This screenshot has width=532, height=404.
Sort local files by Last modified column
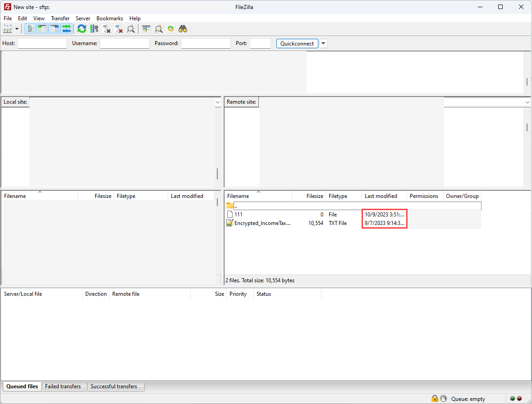(191, 196)
